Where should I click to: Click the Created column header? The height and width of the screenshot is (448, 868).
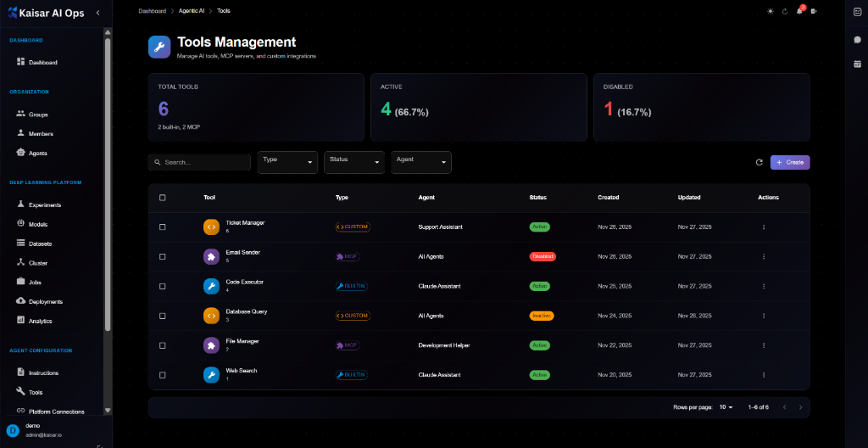[609, 198]
